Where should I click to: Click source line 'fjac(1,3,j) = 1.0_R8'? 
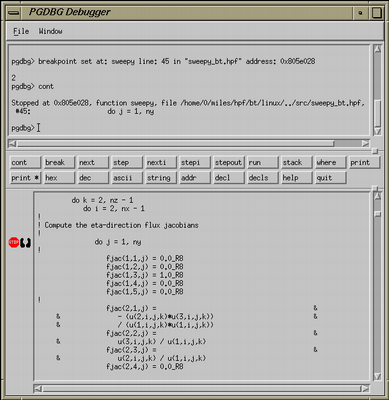pyautogui.click(x=145, y=275)
